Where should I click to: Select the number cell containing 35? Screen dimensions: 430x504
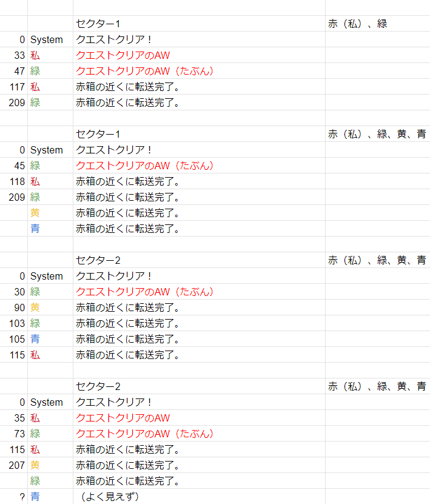(14, 418)
